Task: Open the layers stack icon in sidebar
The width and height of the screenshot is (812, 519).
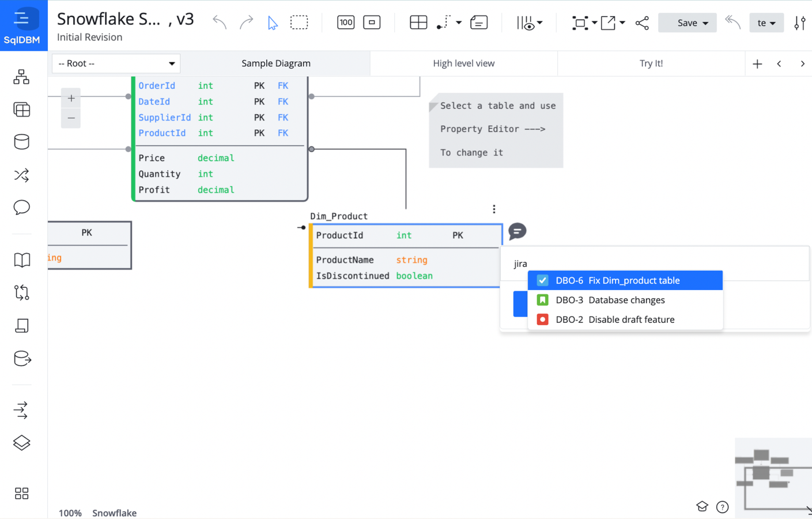Action: point(22,443)
